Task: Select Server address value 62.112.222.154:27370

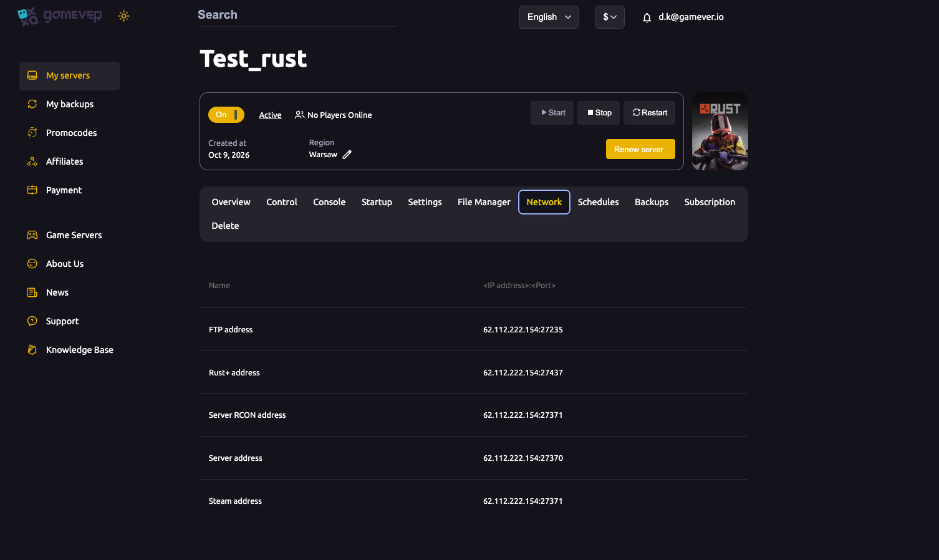Action: (523, 458)
